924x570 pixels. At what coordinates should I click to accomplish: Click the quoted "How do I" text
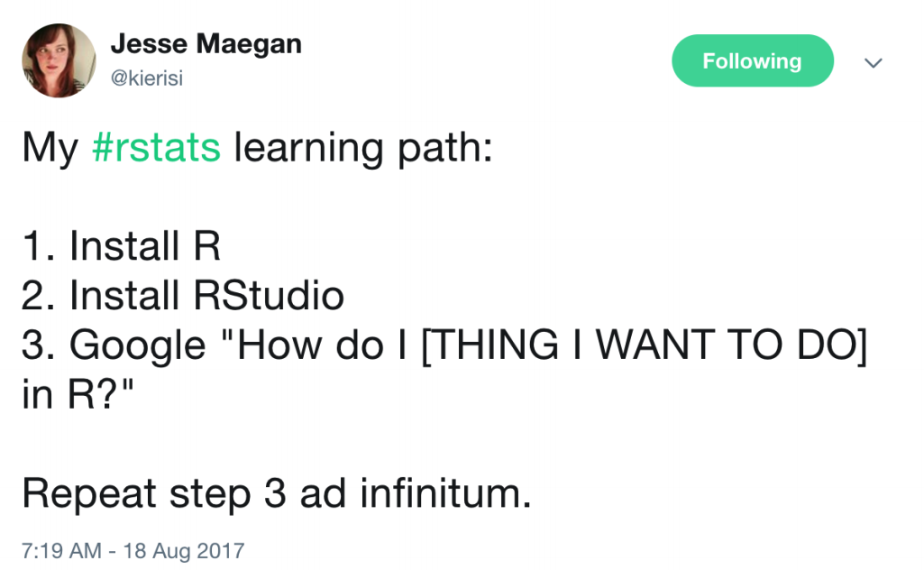click(310, 345)
